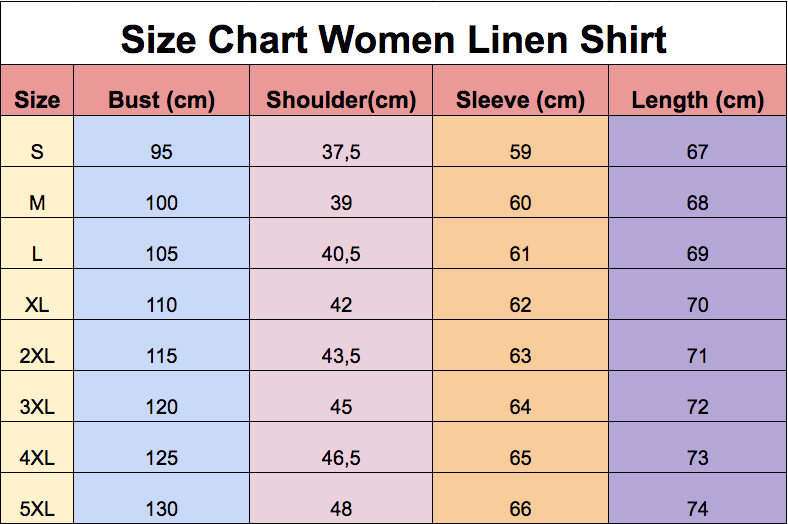Click the Shoulder(cm) column header

click(x=341, y=100)
